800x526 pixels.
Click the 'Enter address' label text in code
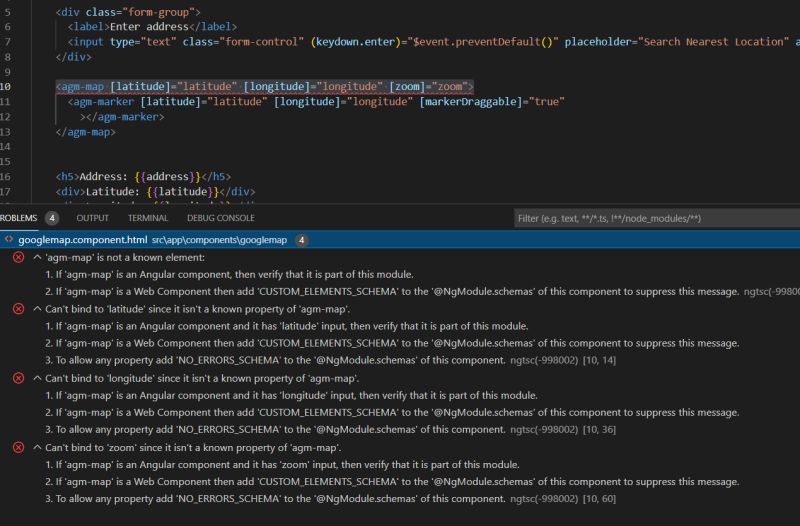click(149, 27)
